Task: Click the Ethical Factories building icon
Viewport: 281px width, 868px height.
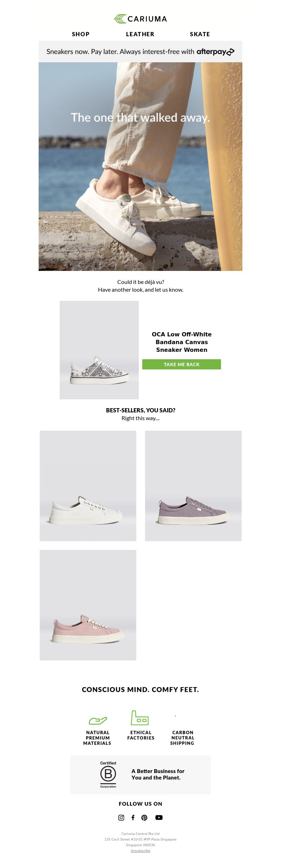Action: click(x=140, y=718)
